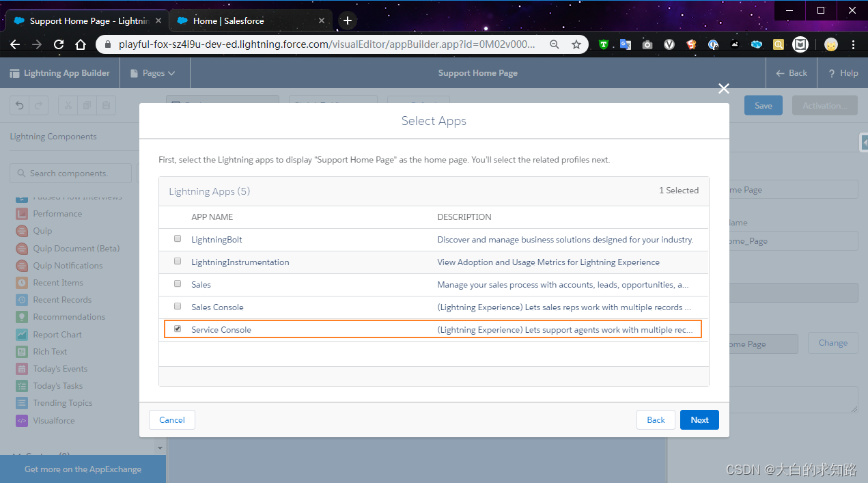The image size is (868, 483).
Task: Select the Quip Notifications component icon
Action: coord(21,266)
